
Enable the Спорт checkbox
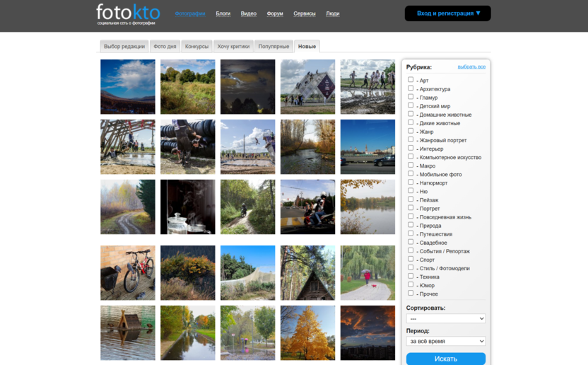coord(411,259)
